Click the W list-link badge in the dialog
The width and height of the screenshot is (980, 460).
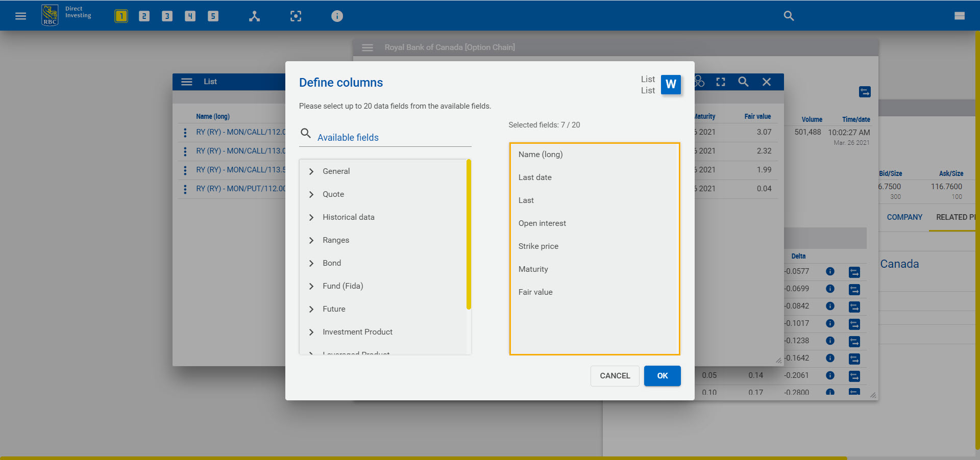pyautogui.click(x=671, y=85)
